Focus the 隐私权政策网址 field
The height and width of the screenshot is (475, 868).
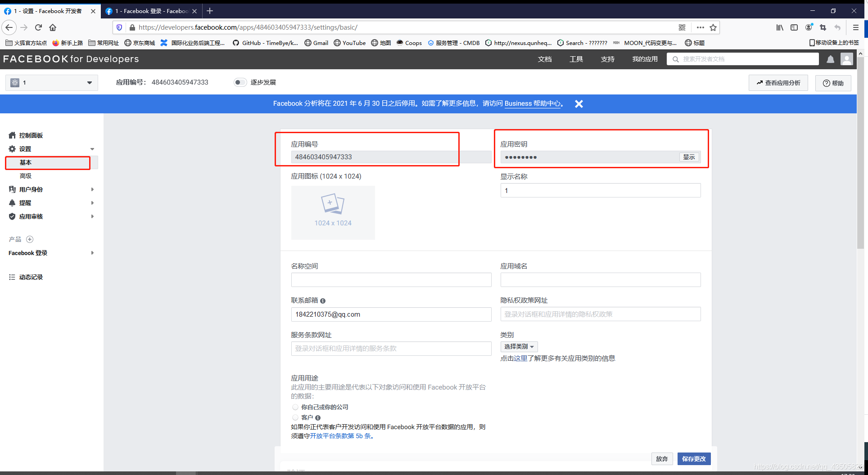coord(601,314)
